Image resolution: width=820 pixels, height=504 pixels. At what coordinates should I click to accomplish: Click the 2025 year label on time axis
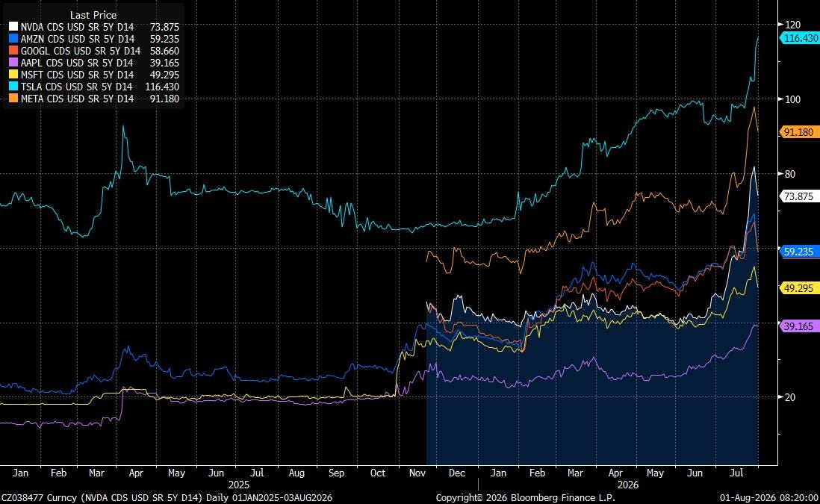click(239, 485)
